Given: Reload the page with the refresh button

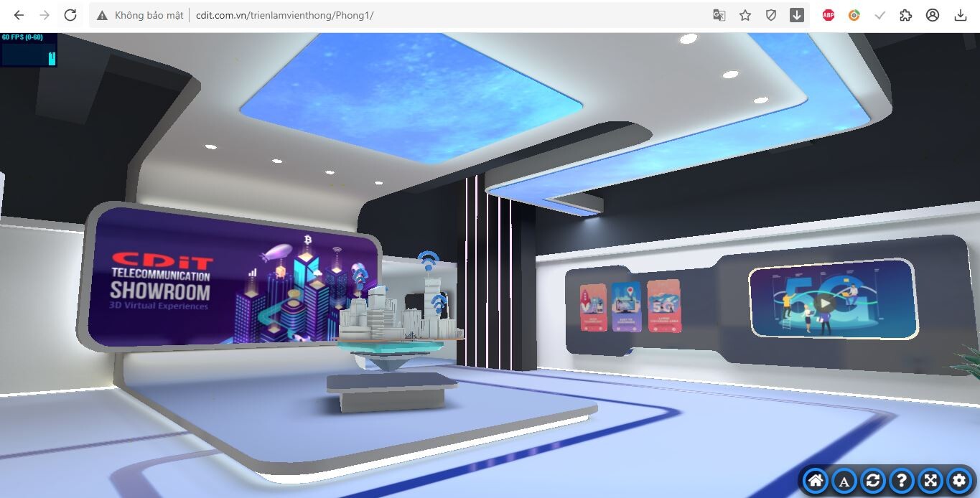Looking at the screenshot, I should point(70,14).
